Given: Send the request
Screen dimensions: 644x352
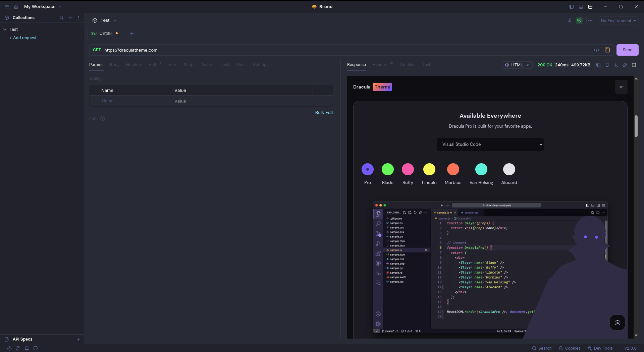Looking at the screenshot, I should pos(628,50).
